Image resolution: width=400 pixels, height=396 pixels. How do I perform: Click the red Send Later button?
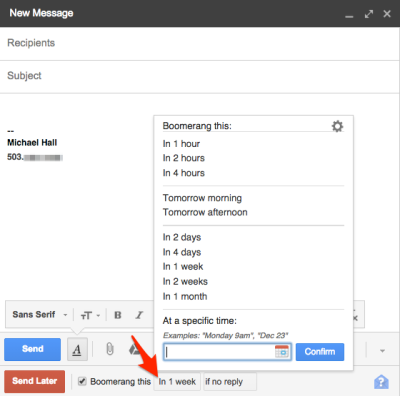[x=35, y=381]
